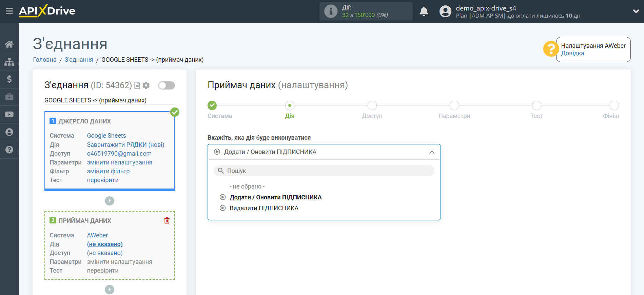Open notifications bell
Screen dimensions: 644x295
click(424, 12)
